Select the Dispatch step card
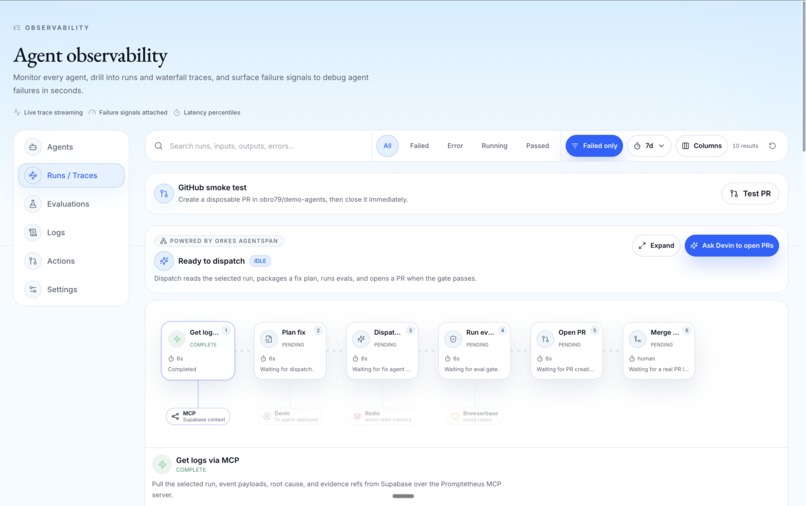 pos(382,351)
